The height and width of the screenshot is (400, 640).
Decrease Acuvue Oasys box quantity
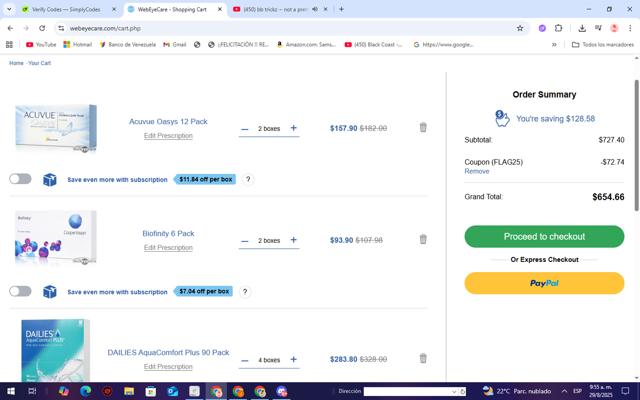pos(244,129)
